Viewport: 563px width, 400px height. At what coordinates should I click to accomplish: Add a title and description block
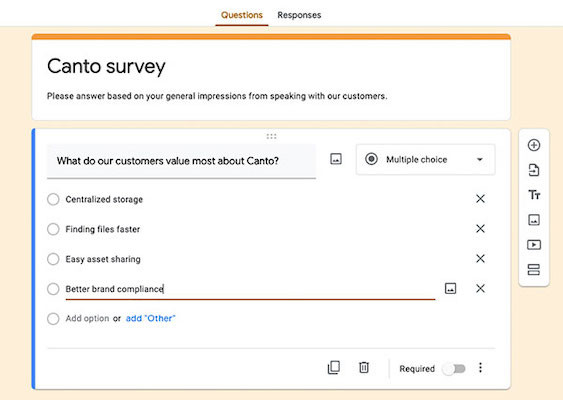(x=534, y=195)
